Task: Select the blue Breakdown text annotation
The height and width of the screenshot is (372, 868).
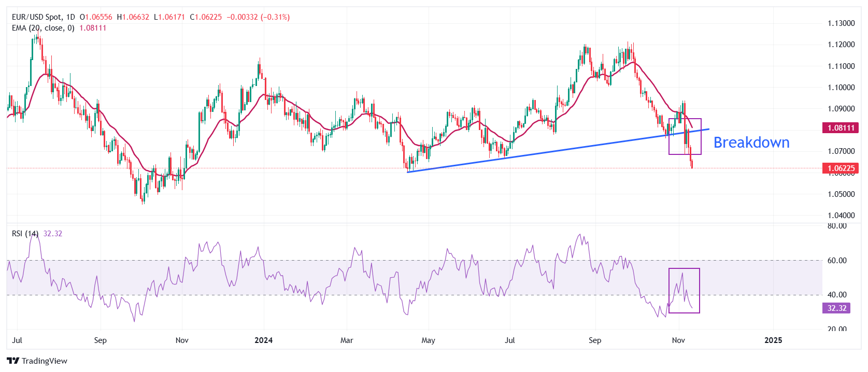Action: (x=751, y=142)
